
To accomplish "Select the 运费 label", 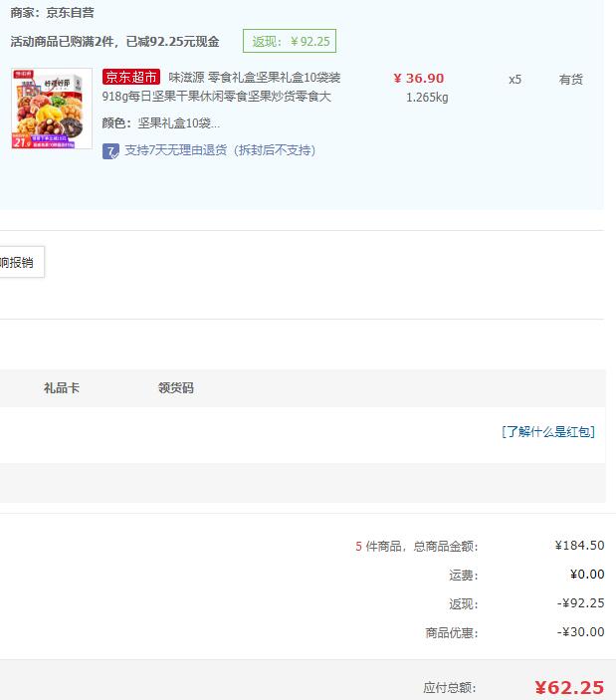I will [464, 575].
